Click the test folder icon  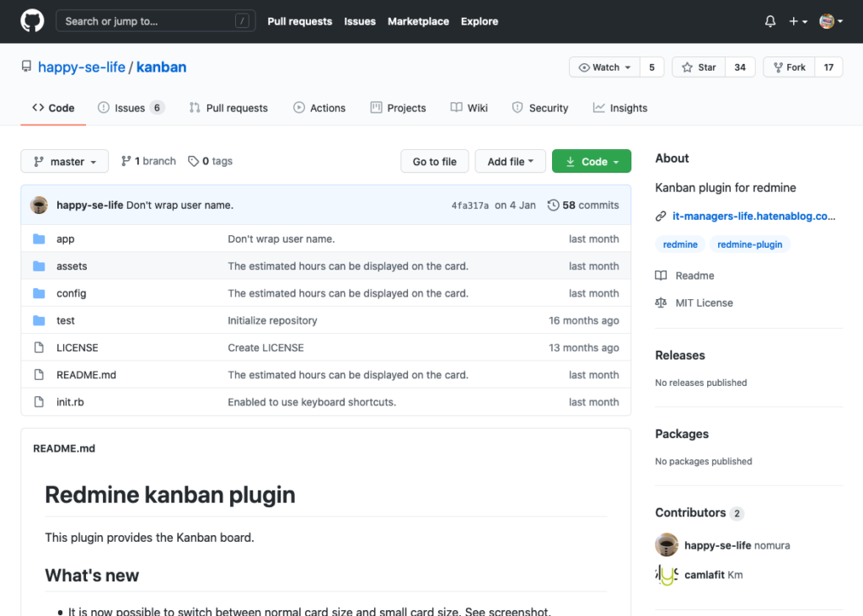[x=39, y=320]
